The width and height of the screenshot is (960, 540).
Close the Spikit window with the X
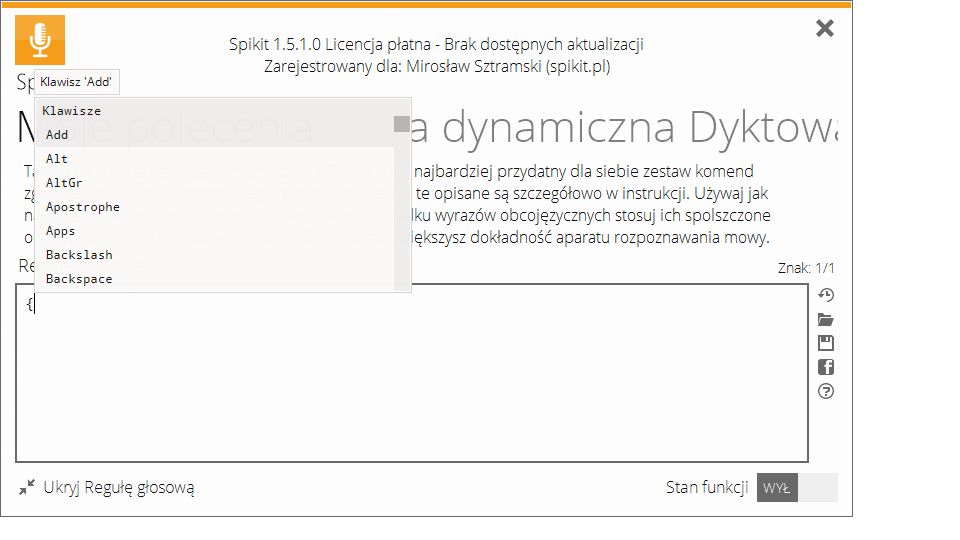(825, 28)
